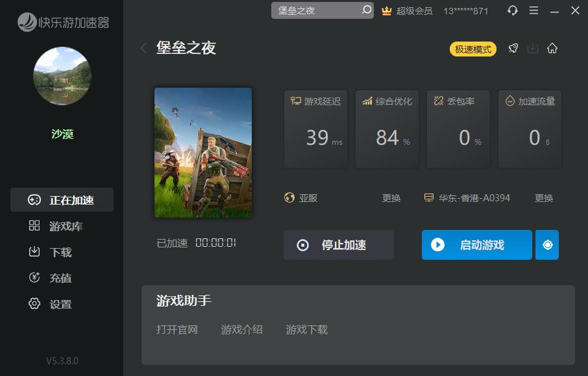Viewport: 588px width, 376px height.
Task: Click the download icon beside rocket
Action: click(x=532, y=49)
